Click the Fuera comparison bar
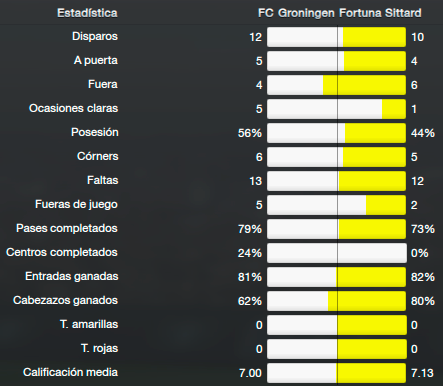 pyautogui.click(x=336, y=85)
